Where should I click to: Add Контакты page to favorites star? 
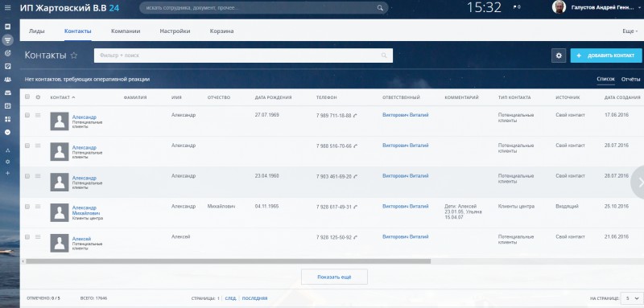pyautogui.click(x=74, y=55)
